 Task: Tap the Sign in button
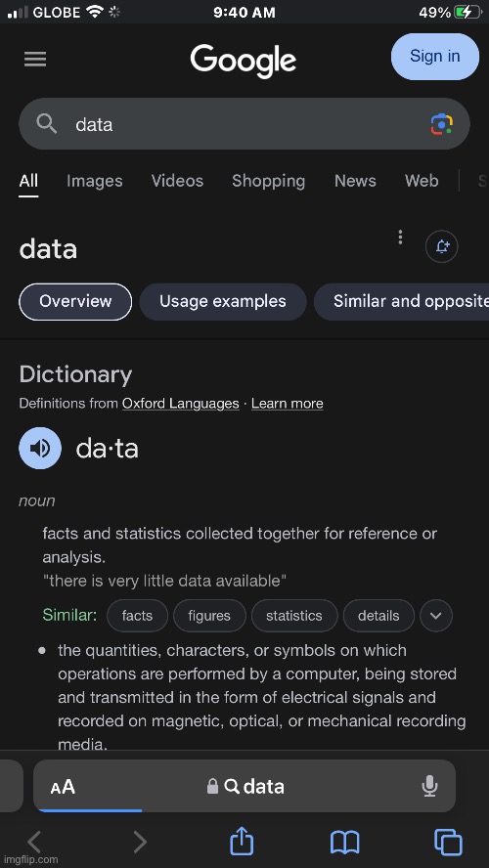coord(435,57)
